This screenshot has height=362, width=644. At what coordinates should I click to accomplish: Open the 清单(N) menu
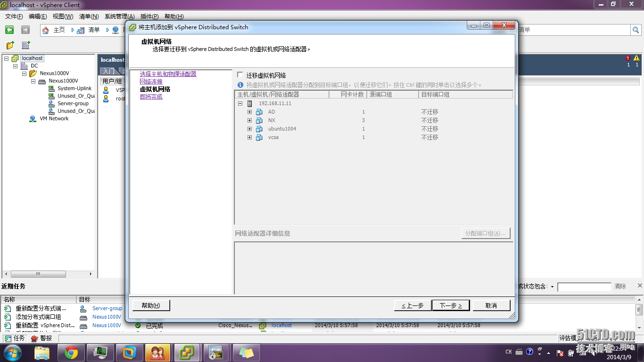[x=89, y=16]
